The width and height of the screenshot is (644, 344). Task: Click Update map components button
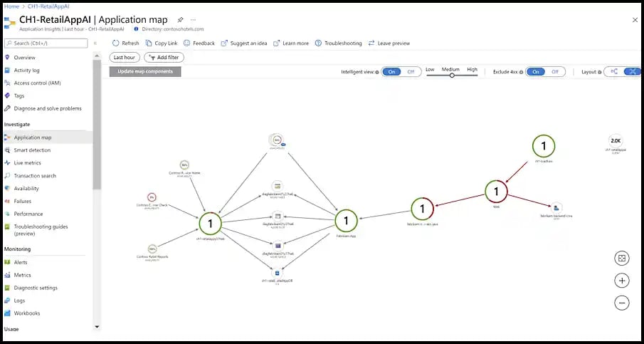[x=145, y=71]
